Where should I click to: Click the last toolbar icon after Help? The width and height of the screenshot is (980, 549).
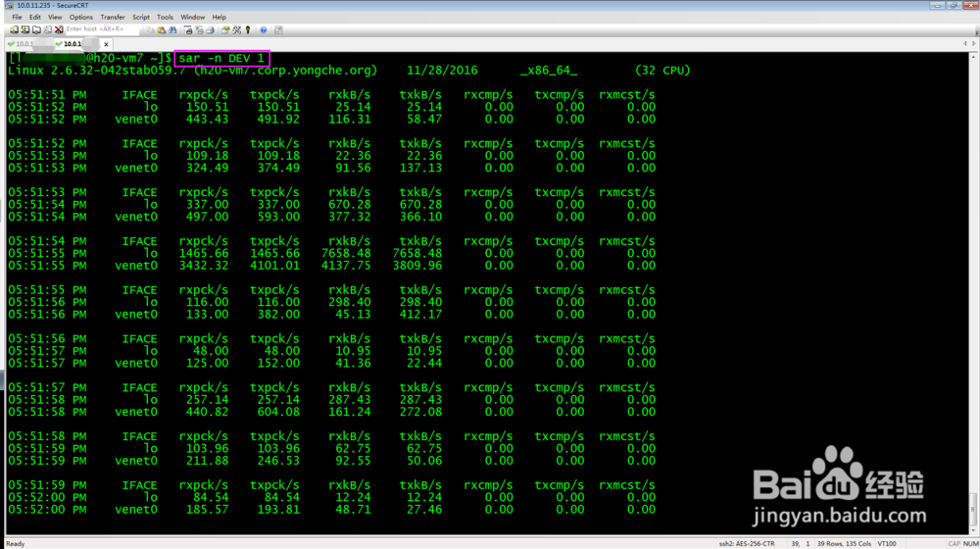(x=278, y=30)
